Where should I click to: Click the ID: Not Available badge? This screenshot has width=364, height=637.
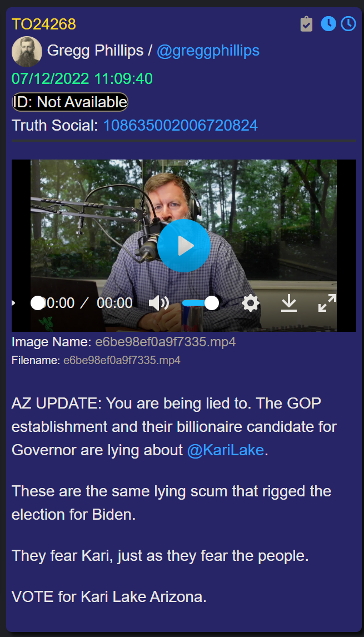(x=70, y=102)
